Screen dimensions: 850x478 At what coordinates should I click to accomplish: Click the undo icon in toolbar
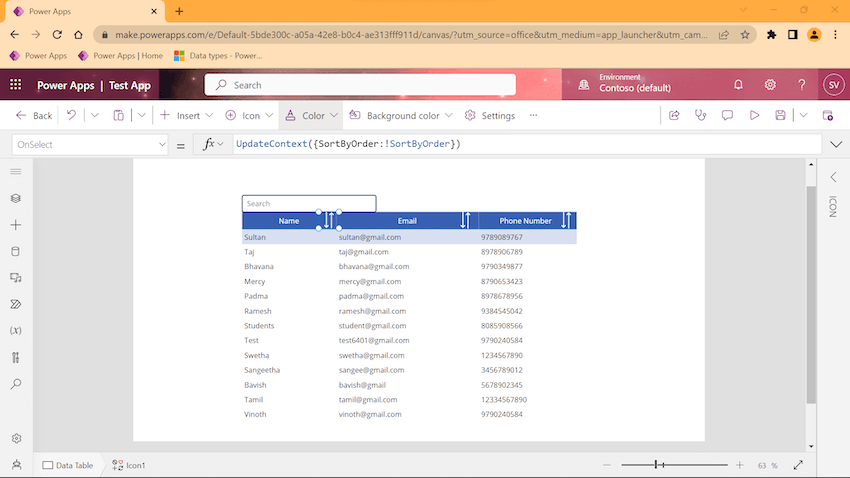click(71, 115)
